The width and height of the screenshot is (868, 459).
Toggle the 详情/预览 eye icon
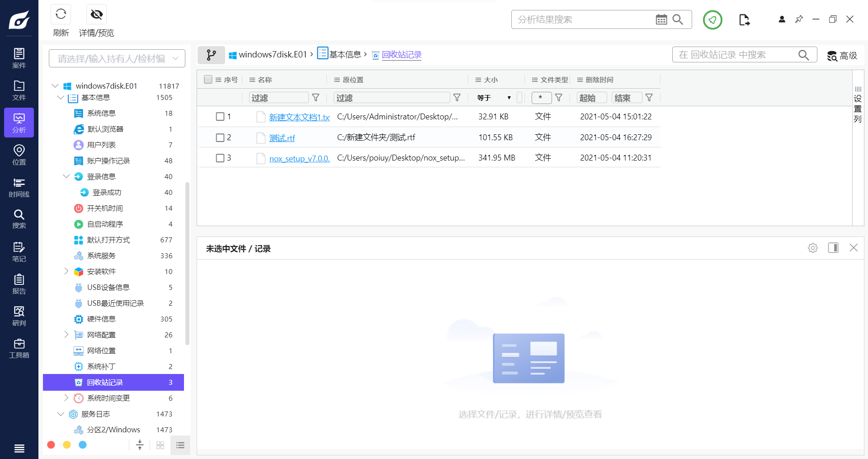[96, 14]
